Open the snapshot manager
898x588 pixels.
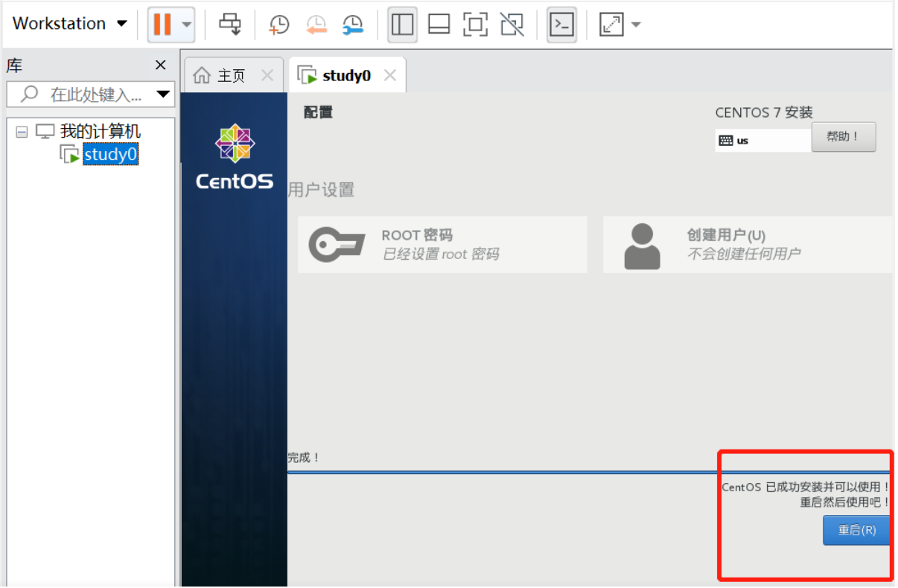click(353, 25)
